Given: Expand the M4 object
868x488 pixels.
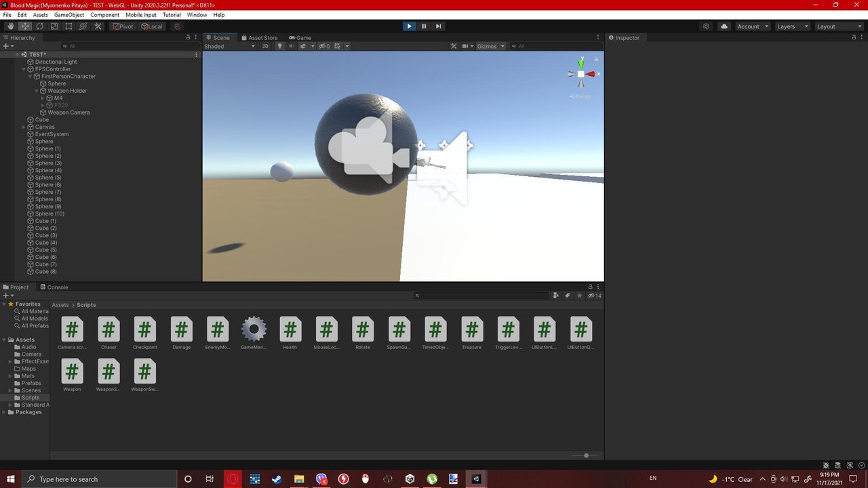Looking at the screenshot, I should (43, 98).
